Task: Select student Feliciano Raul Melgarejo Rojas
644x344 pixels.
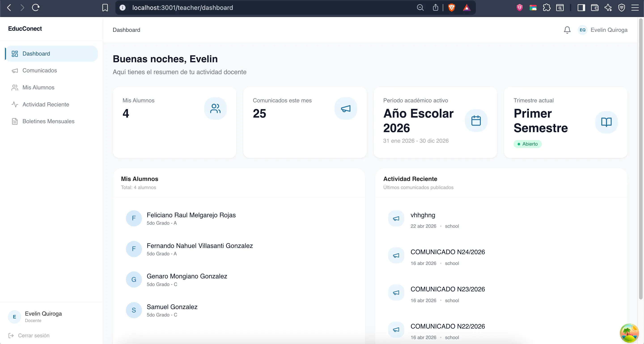Action: 191,215
